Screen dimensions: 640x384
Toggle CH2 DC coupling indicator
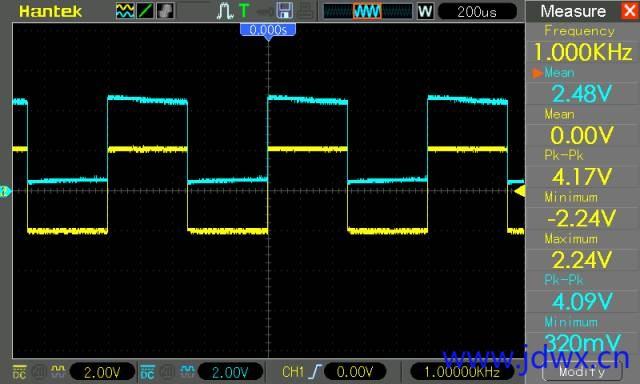(x=147, y=372)
